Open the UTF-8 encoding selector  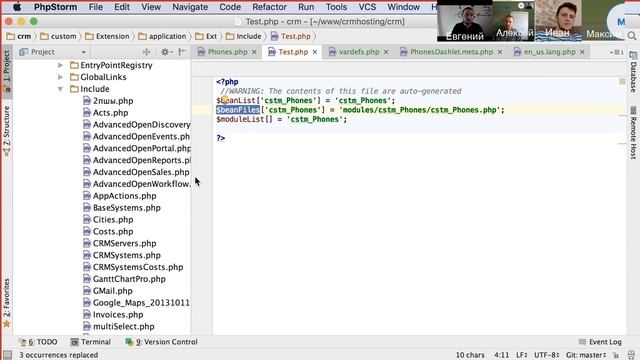pos(547,355)
